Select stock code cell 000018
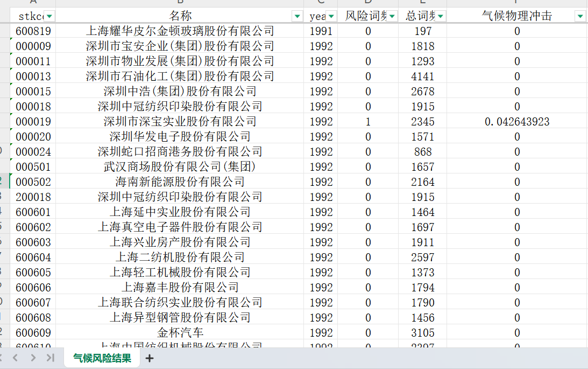Image resolution: width=588 pixels, height=369 pixels. 33,106
